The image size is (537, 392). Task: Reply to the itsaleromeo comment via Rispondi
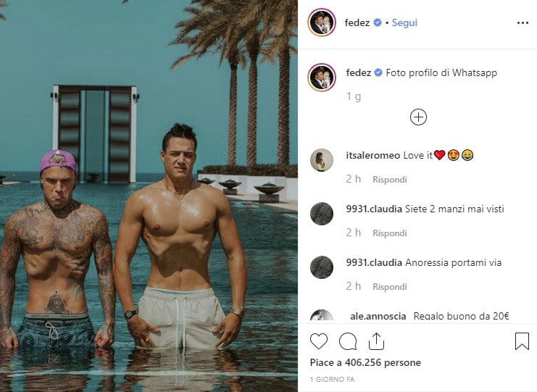click(x=390, y=180)
